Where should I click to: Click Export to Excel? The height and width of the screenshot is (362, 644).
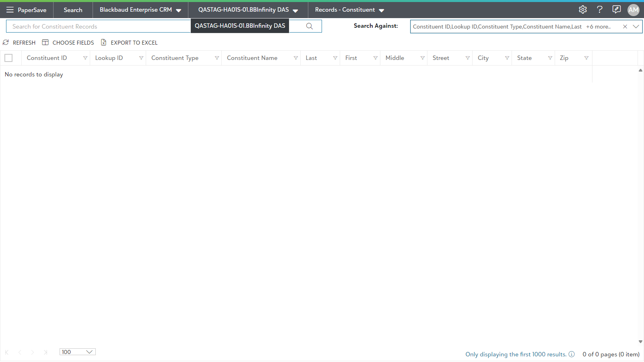(129, 43)
